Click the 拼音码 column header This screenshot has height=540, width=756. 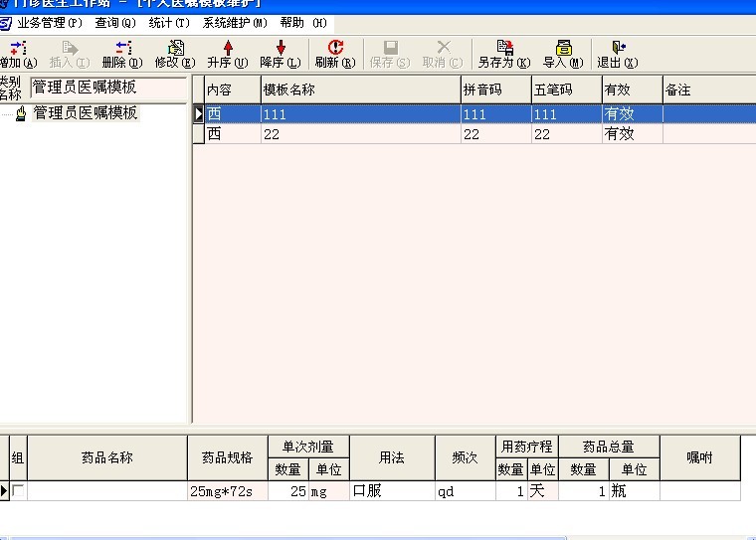click(x=496, y=90)
